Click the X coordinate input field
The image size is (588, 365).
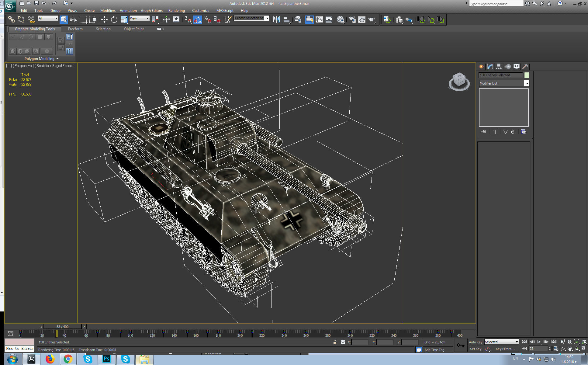(360, 342)
